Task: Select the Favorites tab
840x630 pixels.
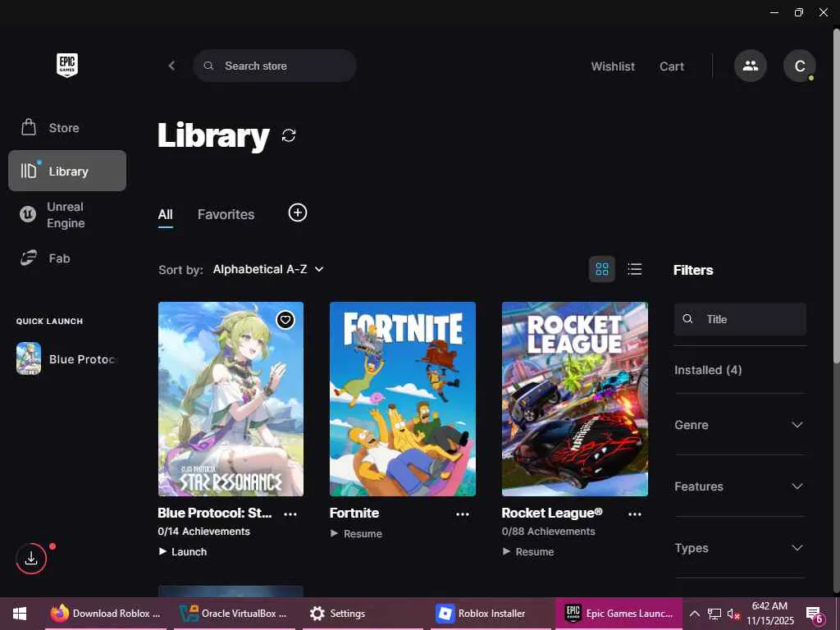Action: 226,214
